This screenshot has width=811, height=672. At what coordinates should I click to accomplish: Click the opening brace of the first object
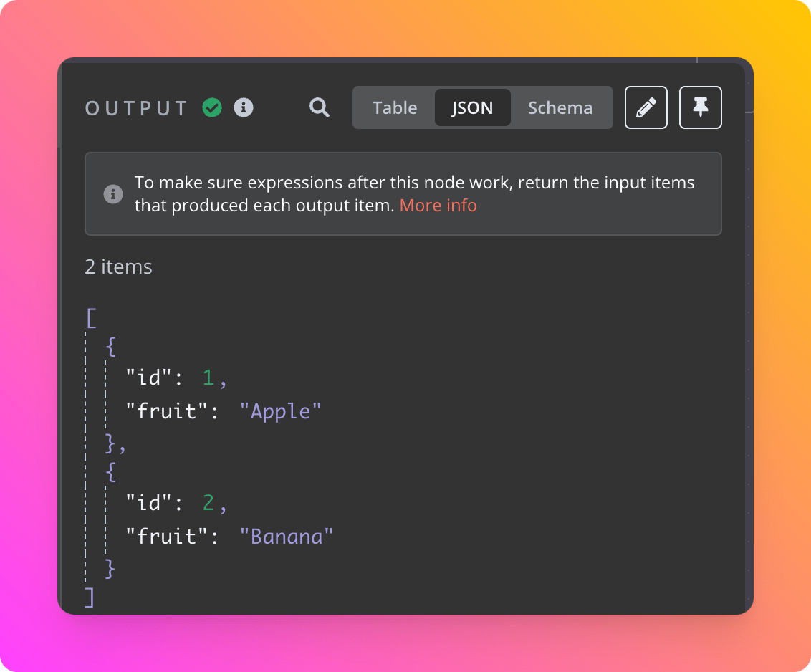pos(110,346)
